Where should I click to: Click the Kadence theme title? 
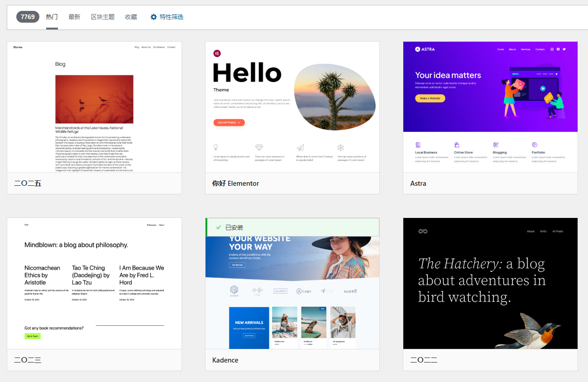pyautogui.click(x=225, y=360)
